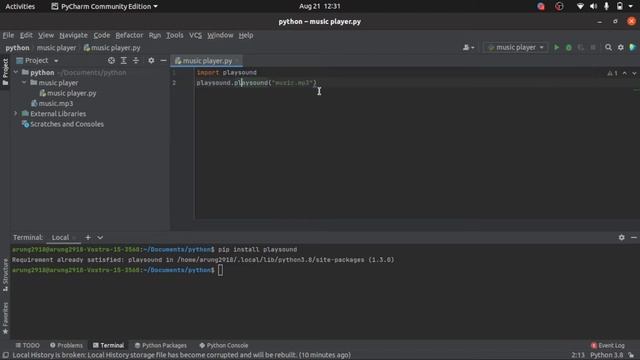Go to previous highlighted error arrow
640x360 pixels.
click(x=624, y=73)
